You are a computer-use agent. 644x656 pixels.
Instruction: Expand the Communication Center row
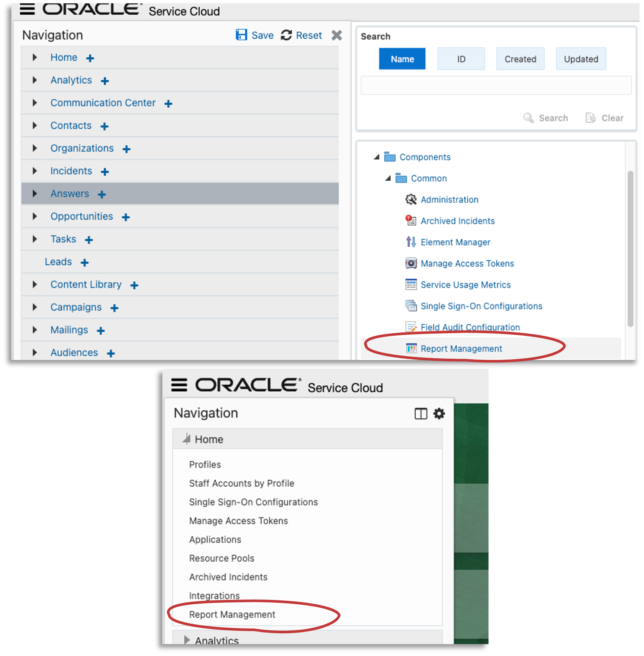pyautogui.click(x=35, y=103)
